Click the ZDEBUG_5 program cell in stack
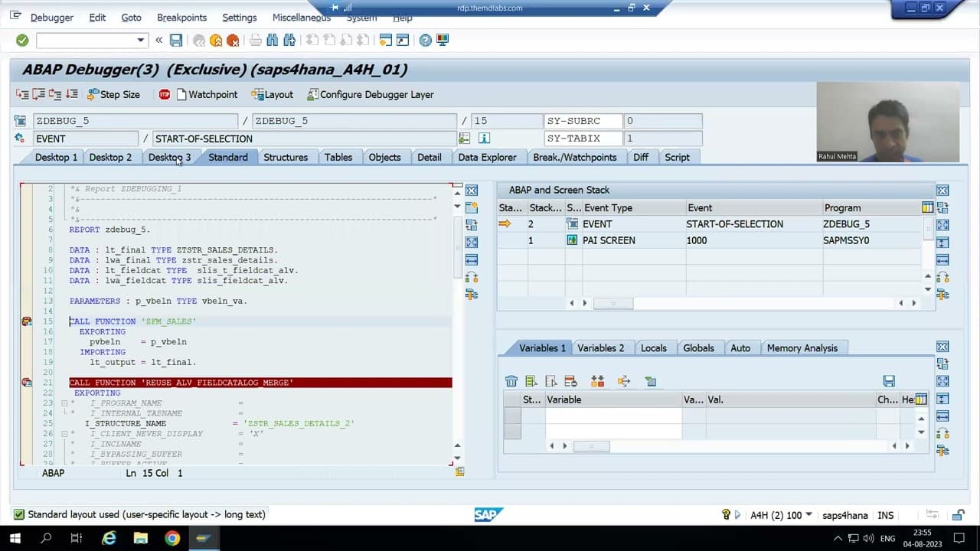Screen dimensions: 980x551 tap(872, 224)
